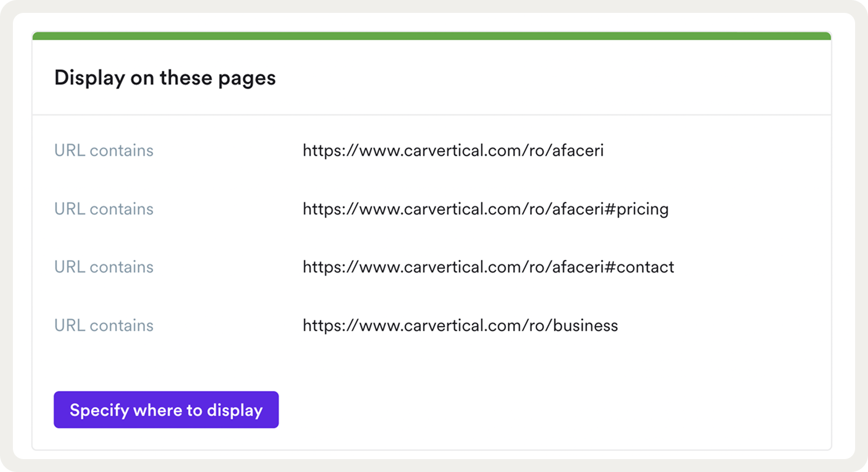Screen dimensions: 868x472
Task: Open the afaceri#pricing URL rule
Action: pyautogui.click(x=485, y=209)
